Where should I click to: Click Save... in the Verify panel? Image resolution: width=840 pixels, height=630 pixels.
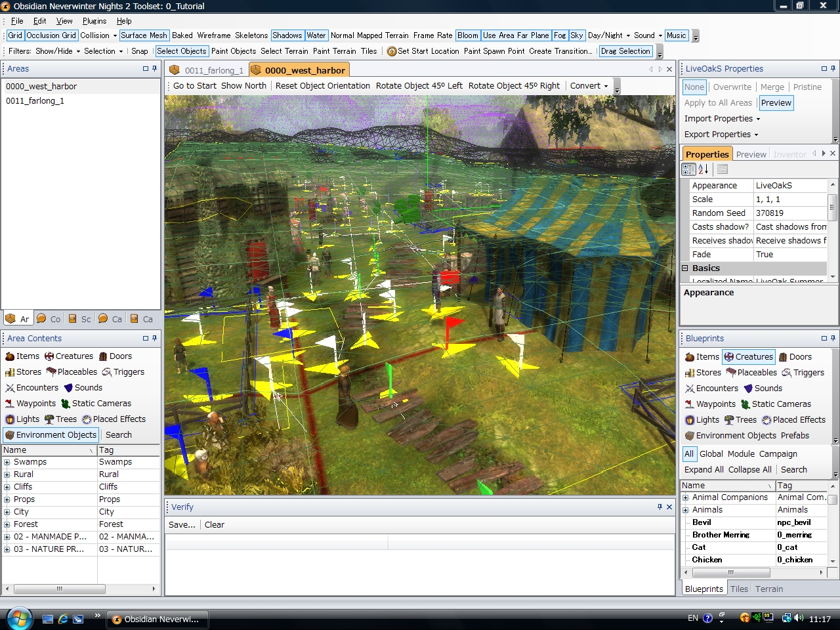tap(182, 525)
